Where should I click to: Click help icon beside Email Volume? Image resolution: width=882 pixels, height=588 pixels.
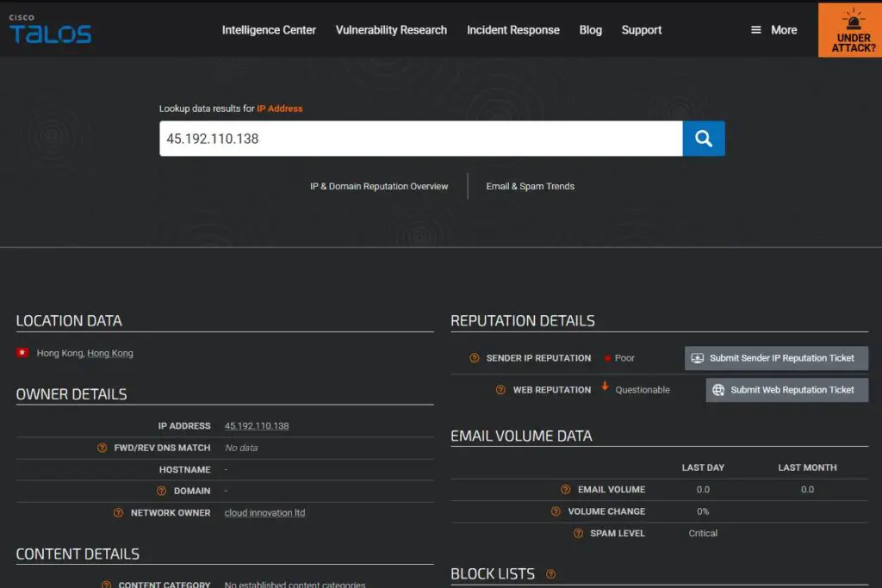(x=566, y=490)
